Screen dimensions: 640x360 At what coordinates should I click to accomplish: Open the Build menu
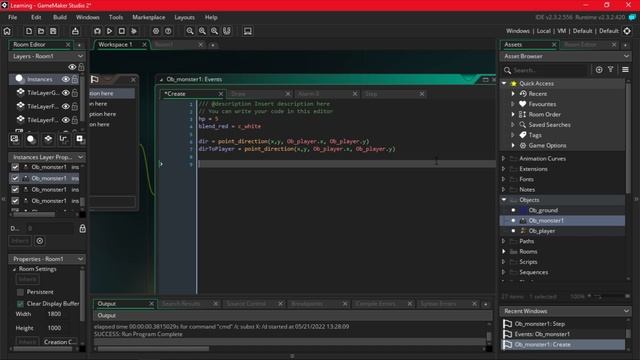pyautogui.click(x=60, y=17)
